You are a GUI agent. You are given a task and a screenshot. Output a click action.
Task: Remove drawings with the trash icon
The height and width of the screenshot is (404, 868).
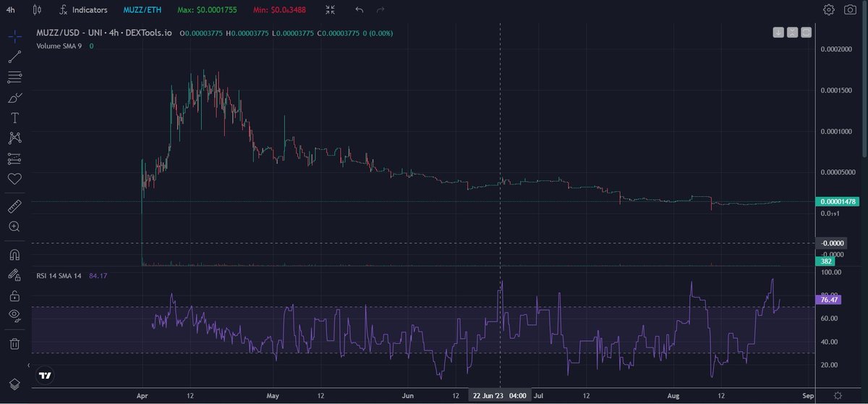click(x=14, y=344)
